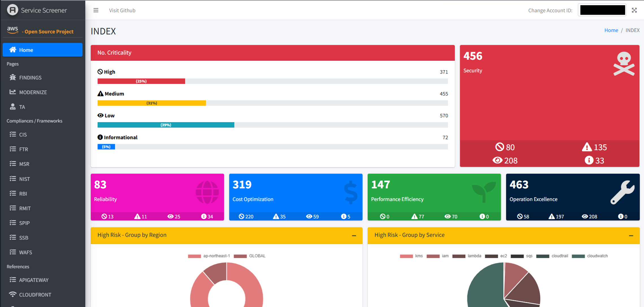
Task: Click the MODERNIZE chart icon
Action: (x=13, y=92)
